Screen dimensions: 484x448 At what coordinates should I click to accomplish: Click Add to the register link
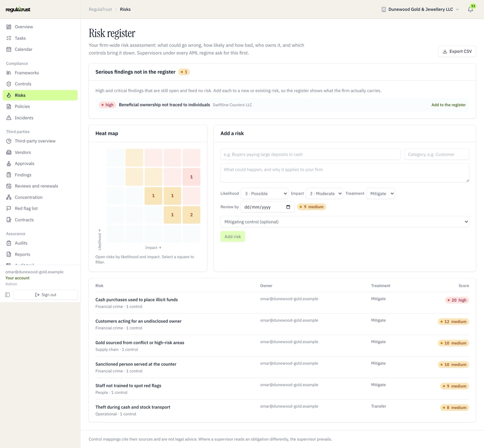(448, 105)
